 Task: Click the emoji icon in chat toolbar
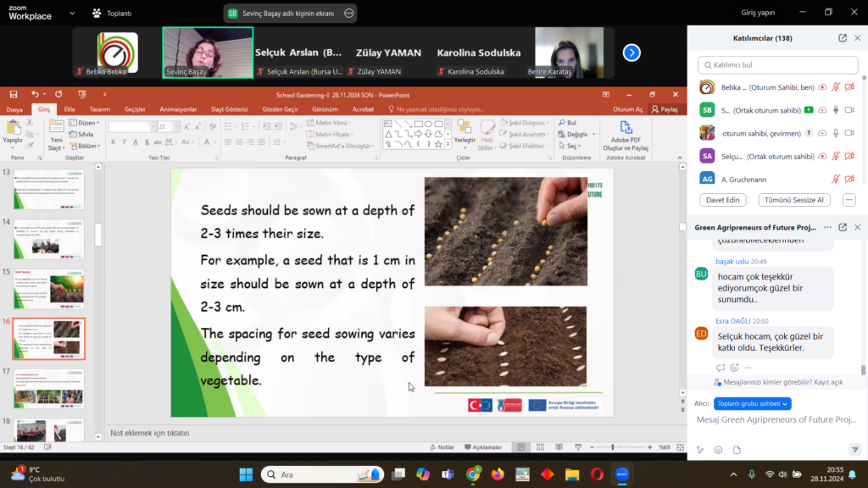[718, 450]
